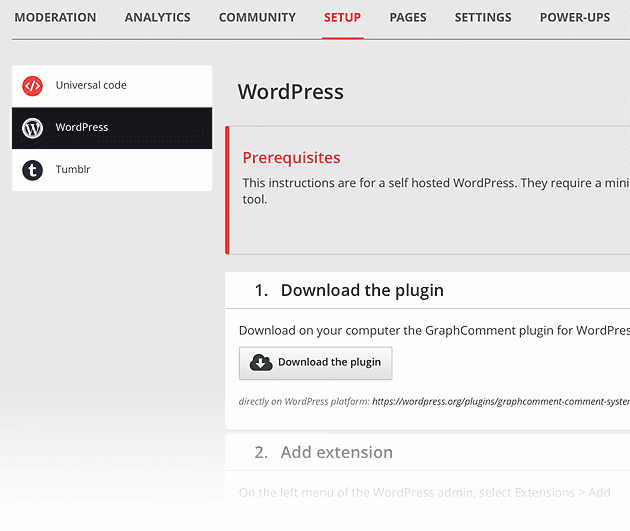Open the wordpress.org plugins link
630x531 pixels.
pos(501,401)
